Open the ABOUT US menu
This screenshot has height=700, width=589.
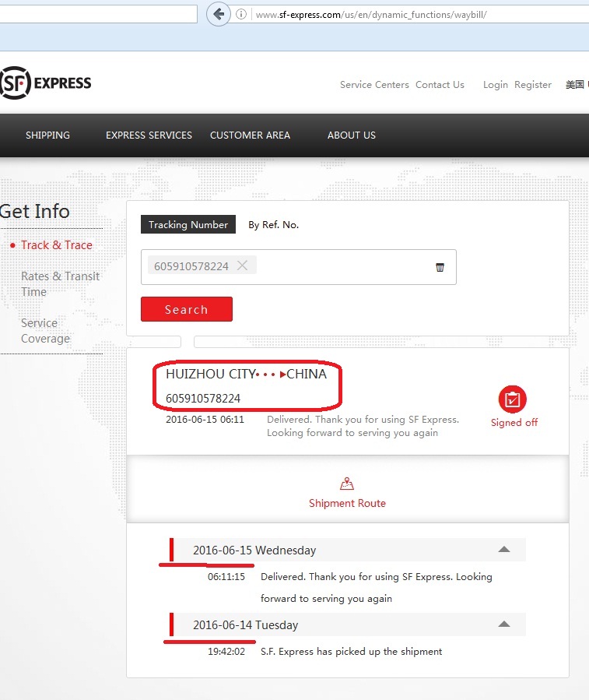[x=352, y=135]
